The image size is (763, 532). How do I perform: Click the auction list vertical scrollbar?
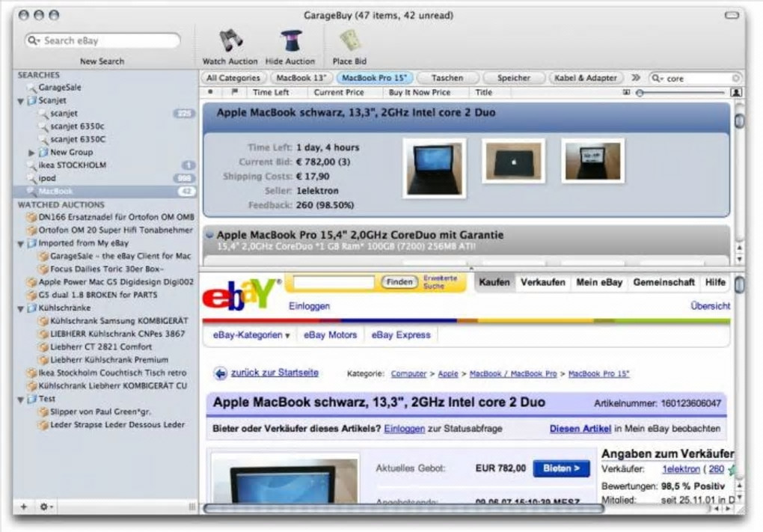pyautogui.click(x=739, y=120)
